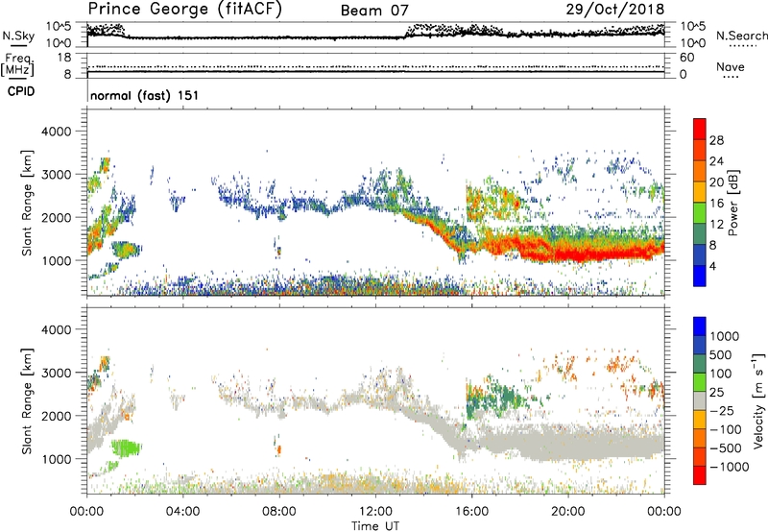Pick the top blue segment of velocity colorbar
Screen dimensions: 768x532
click(700, 326)
